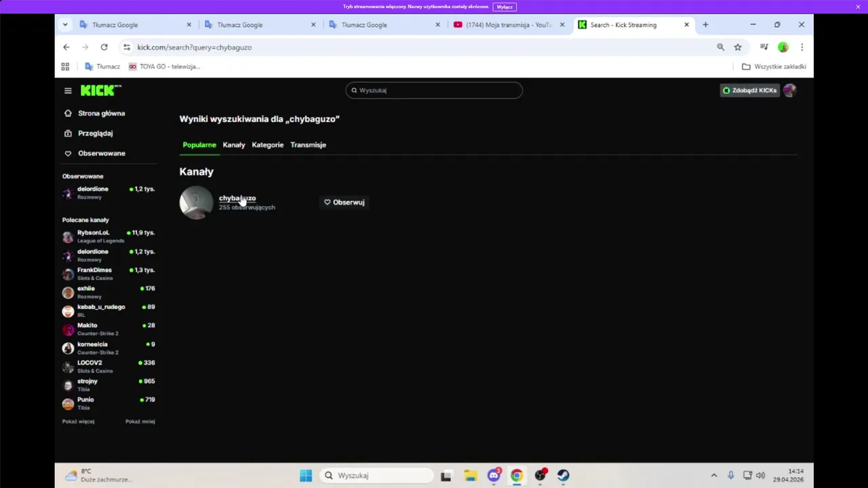The height and width of the screenshot is (488, 868).
Task: Switch to the Kategorie tab
Action: click(x=268, y=145)
